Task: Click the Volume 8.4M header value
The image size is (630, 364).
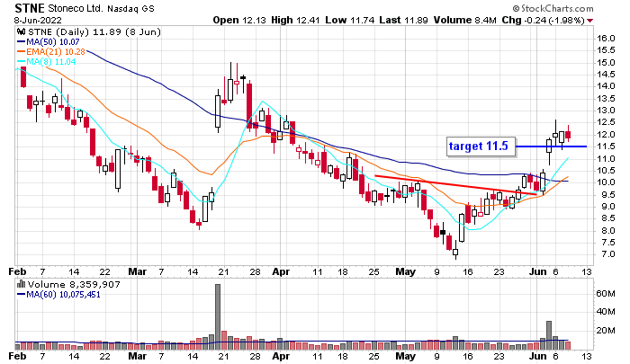Action: point(465,20)
